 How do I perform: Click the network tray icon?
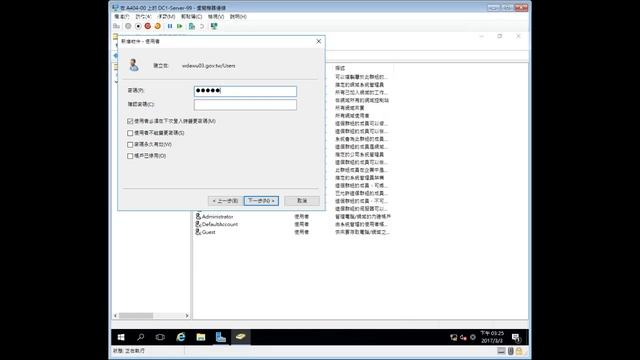click(x=453, y=338)
